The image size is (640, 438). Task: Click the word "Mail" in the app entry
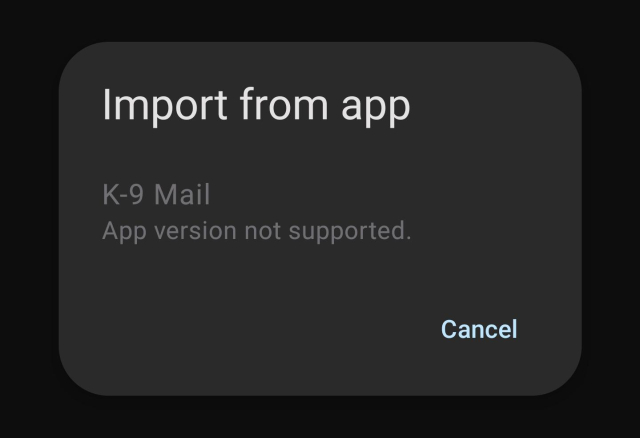pyautogui.click(x=182, y=194)
